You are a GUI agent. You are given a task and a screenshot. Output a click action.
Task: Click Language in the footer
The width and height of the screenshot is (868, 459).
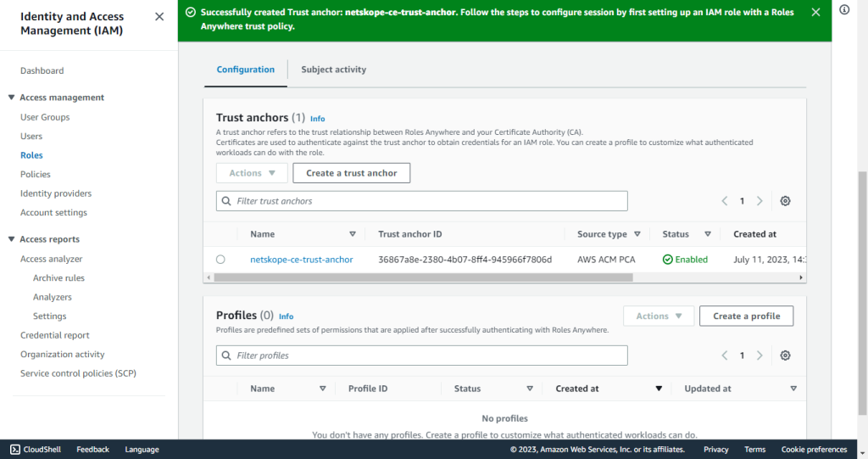[142, 450]
